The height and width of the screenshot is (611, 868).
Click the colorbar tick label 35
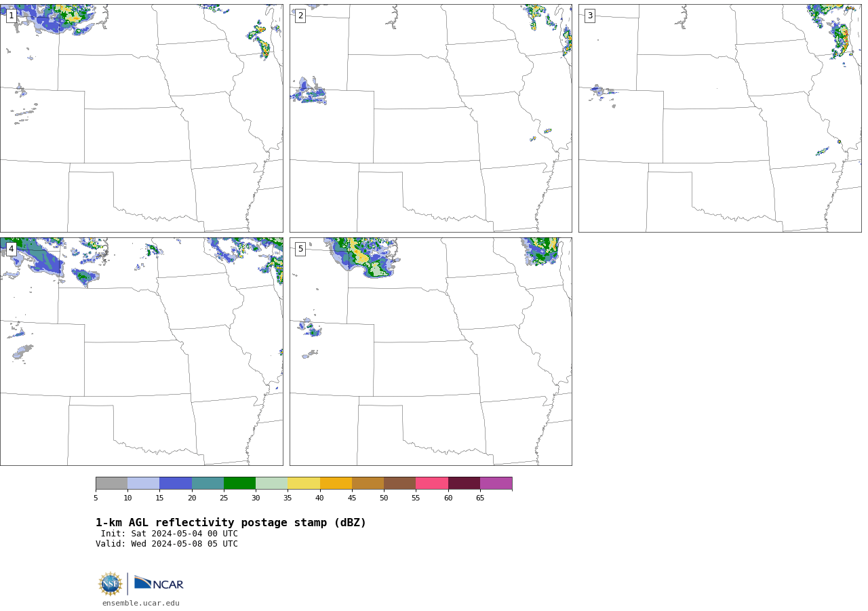click(288, 498)
